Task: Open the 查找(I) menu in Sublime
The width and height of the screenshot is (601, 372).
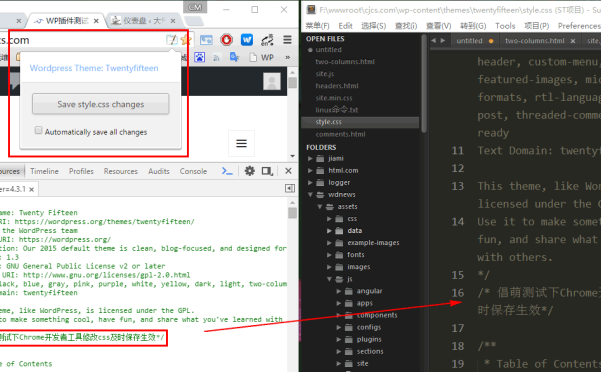Action: [x=406, y=26]
